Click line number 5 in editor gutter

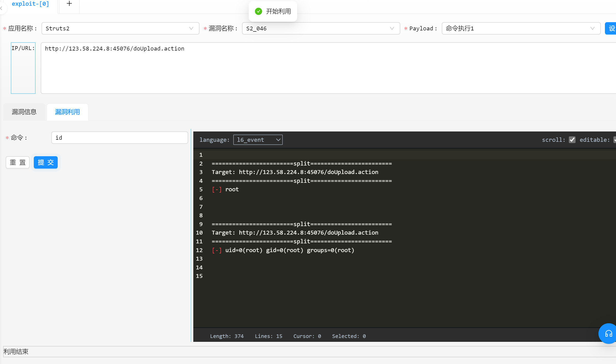[201, 189]
